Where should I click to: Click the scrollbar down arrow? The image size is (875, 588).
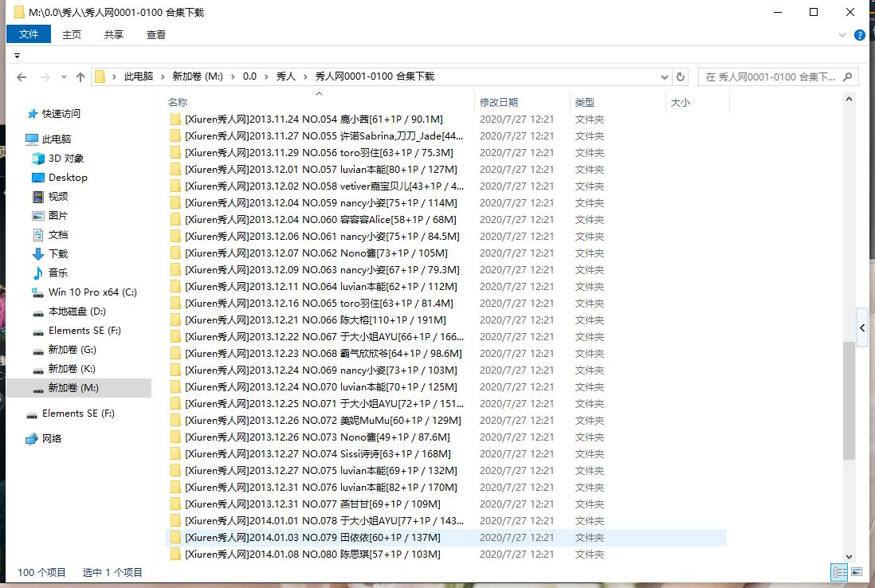point(849,556)
